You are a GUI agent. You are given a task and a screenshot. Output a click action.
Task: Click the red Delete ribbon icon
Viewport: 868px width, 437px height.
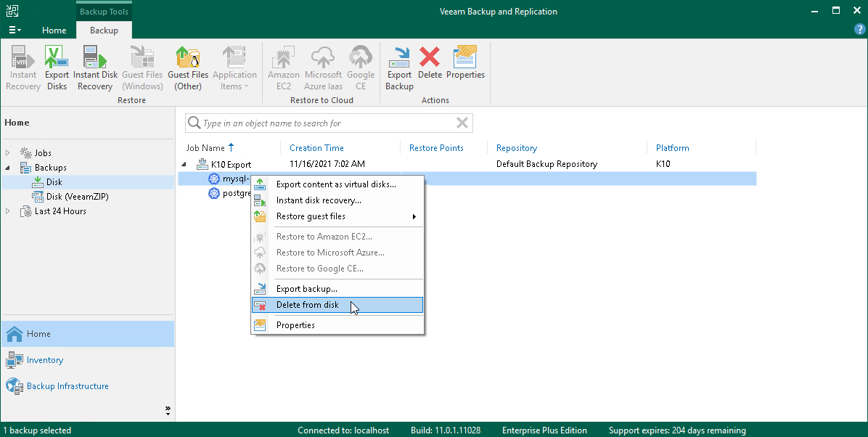point(430,62)
